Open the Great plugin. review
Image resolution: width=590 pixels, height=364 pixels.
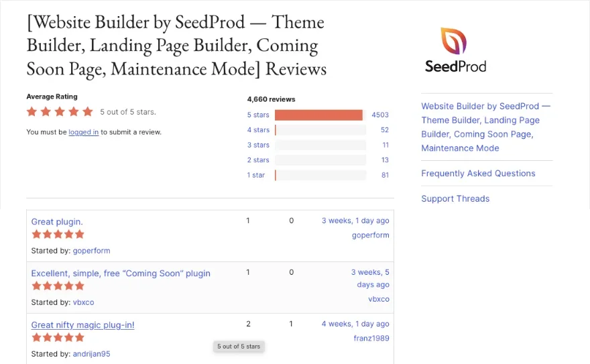pyautogui.click(x=57, y=221)
